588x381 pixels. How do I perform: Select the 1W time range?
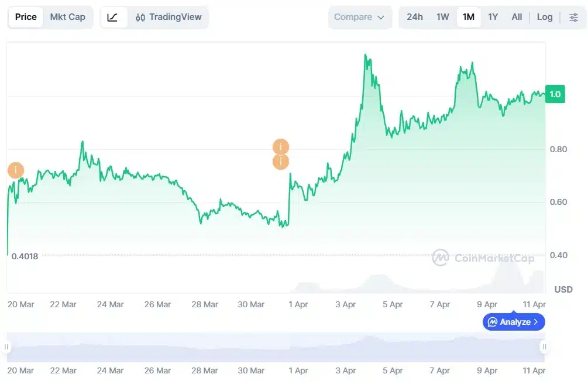(443, 18)
